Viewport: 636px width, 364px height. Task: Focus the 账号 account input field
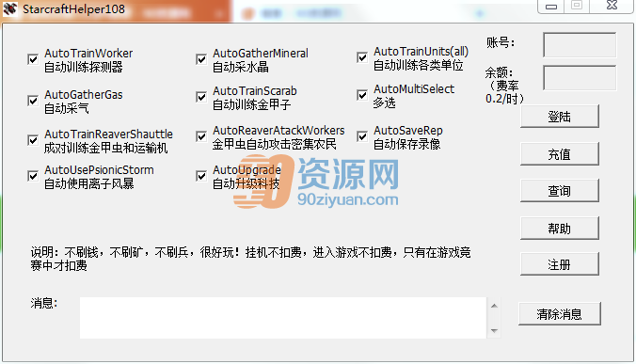580,45
